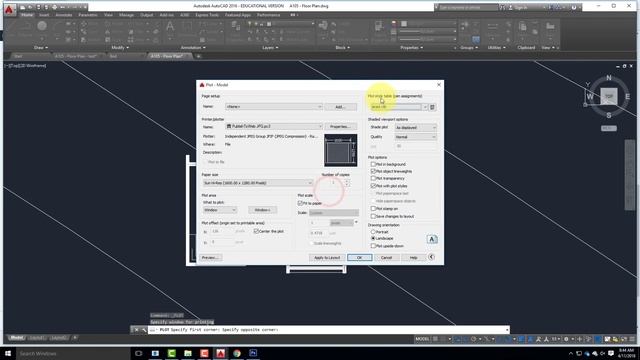Click the Preview... button
Screen dimensions: 640x360
211,258
